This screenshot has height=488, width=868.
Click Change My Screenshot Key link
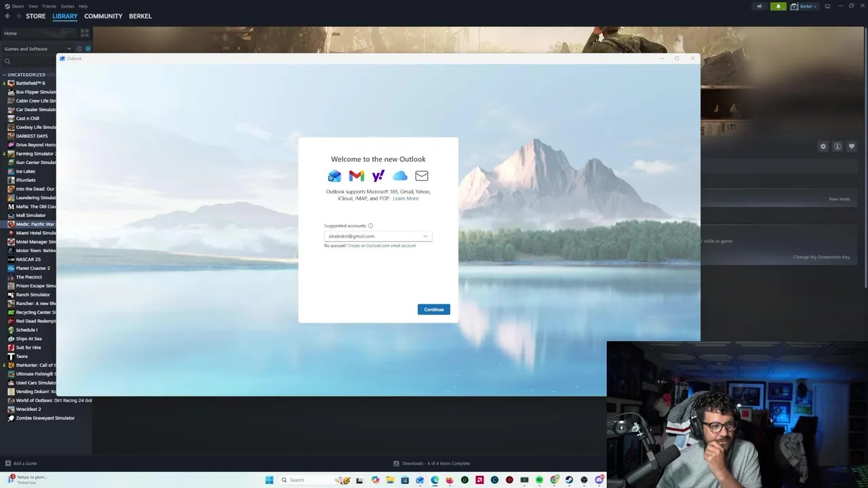821,257
